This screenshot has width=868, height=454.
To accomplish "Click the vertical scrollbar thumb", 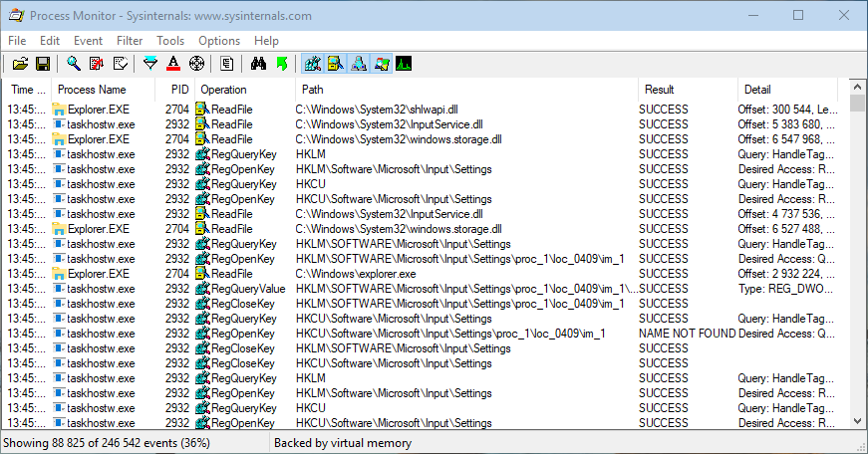I will 857,103.
